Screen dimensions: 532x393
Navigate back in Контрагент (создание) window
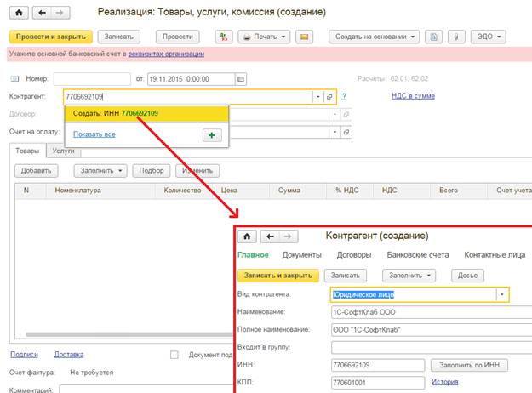coord(270,236)
